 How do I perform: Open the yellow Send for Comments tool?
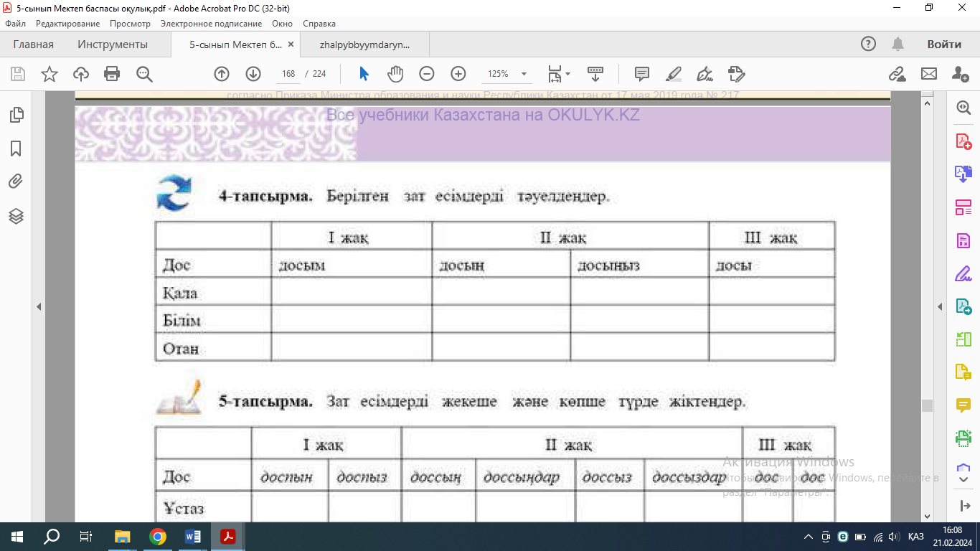(x=963, y=372)
